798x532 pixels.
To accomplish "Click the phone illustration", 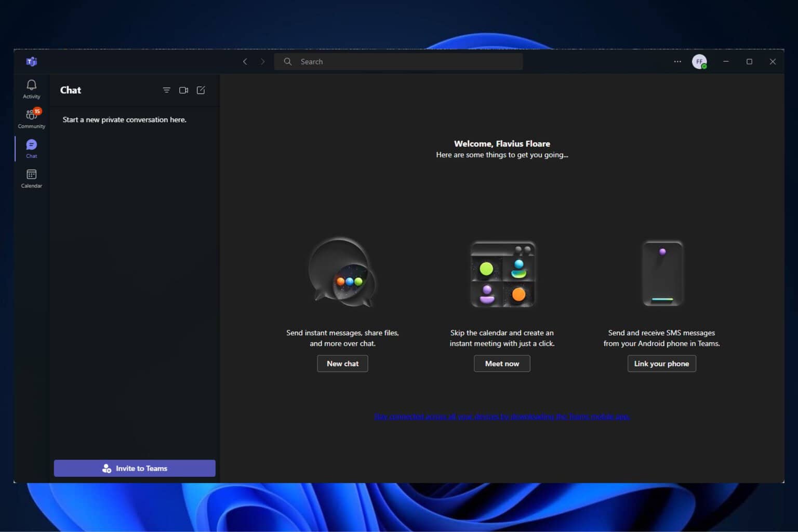I will [662, 273].
